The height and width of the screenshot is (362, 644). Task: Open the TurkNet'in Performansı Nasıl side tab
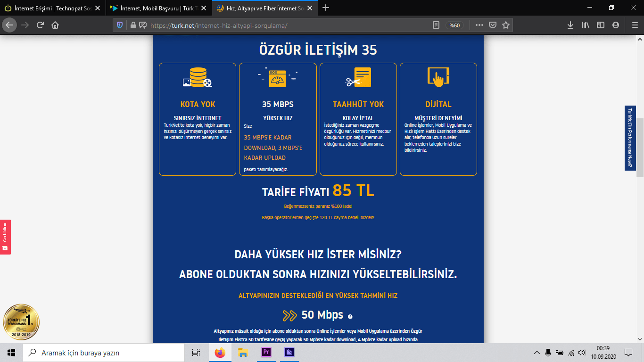pyautogui.click(x=630, y=138)
